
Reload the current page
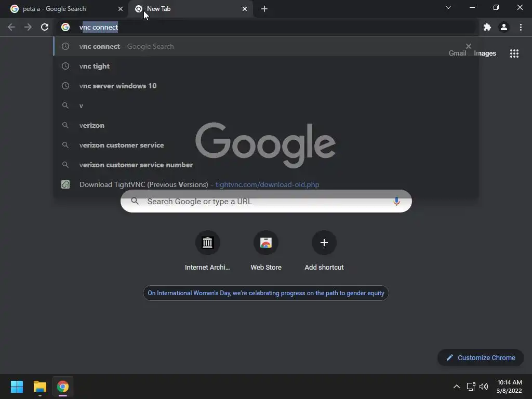tap(45, 27)
